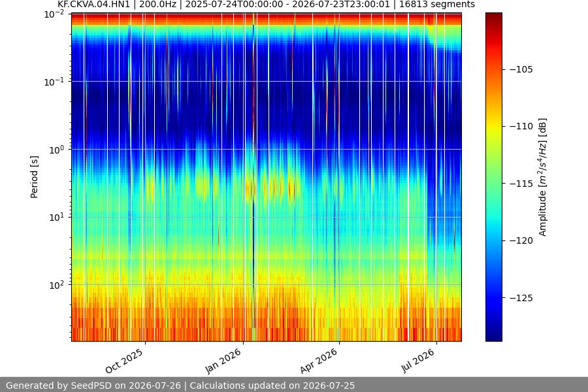Click inside the spectrogram heatmap

coord(267,177)
